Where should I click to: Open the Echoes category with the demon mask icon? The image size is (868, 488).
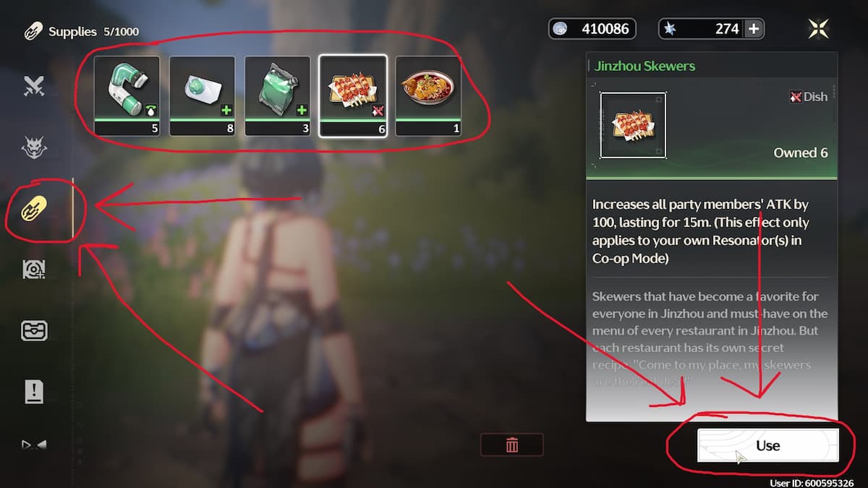(x=33, y=147)
